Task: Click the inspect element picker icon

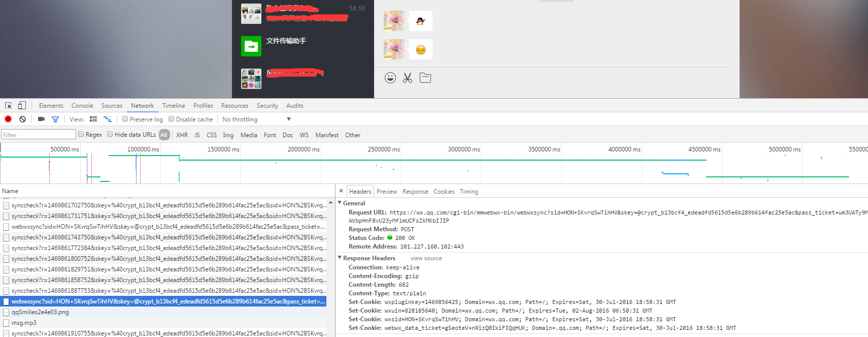Action: click(x=8, y=106)
